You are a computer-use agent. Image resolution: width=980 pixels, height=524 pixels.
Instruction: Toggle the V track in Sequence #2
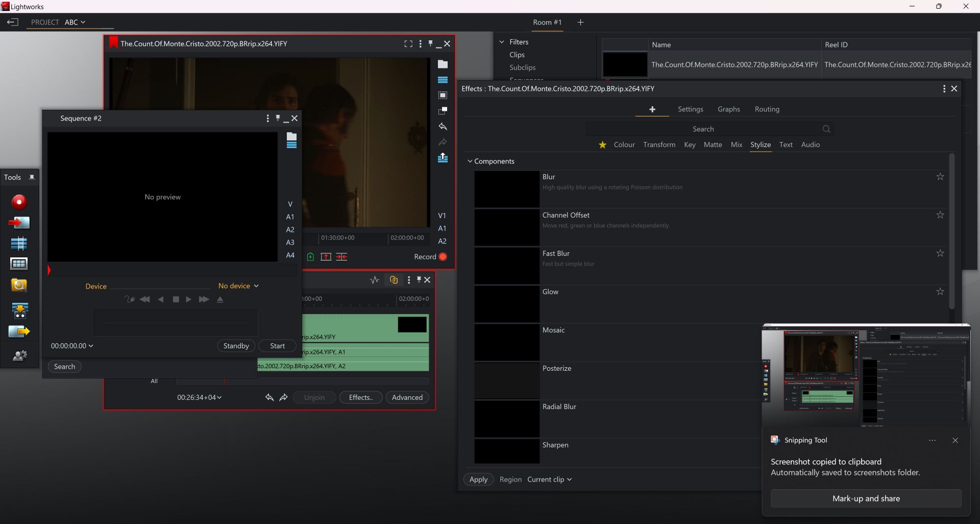(290, 204)
